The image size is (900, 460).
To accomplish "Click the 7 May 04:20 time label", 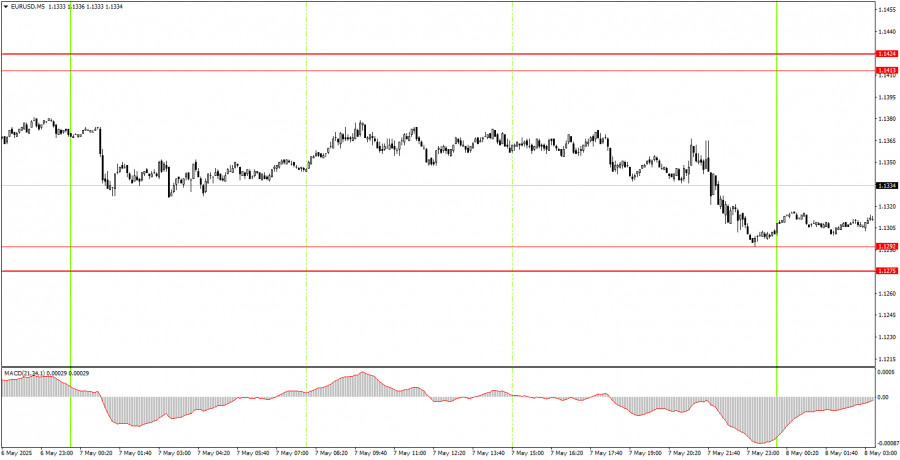I will (214, 453).
